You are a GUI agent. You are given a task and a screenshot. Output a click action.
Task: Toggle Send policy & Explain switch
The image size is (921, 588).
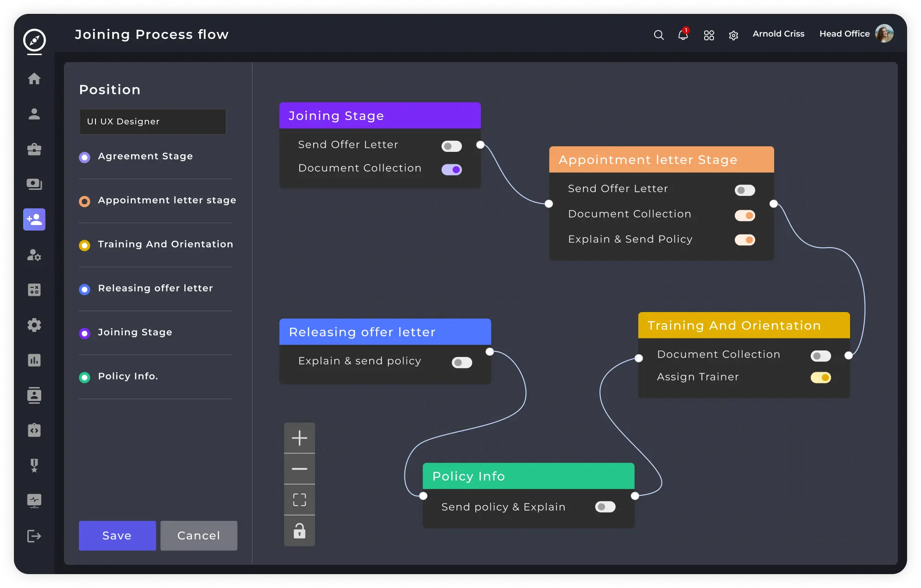[x=605, y=507]
